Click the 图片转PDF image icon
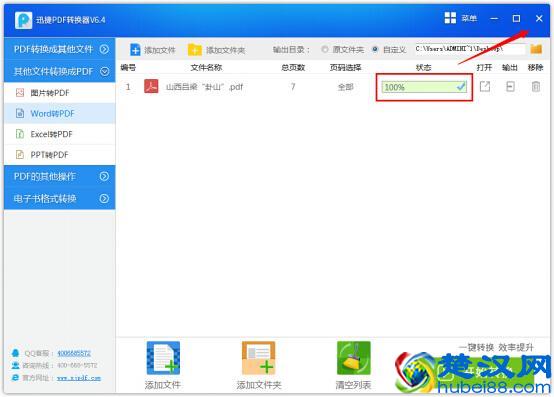The width and height of the screenshot is (554, 397). pyautogui.click(x=20, y=93)
